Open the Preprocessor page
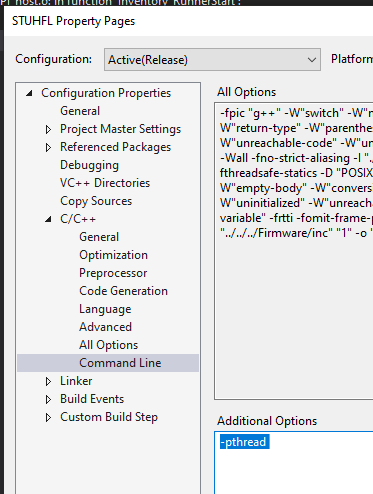The height and width of the screenshot is (494, 373). click(x=113, y=273)
